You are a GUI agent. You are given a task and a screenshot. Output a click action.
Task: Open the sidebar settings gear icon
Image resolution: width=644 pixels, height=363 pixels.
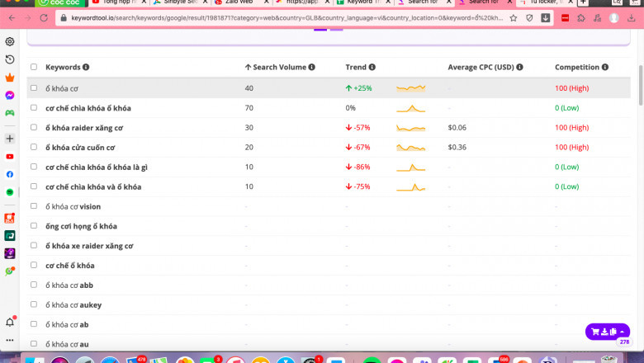point(10,41)
